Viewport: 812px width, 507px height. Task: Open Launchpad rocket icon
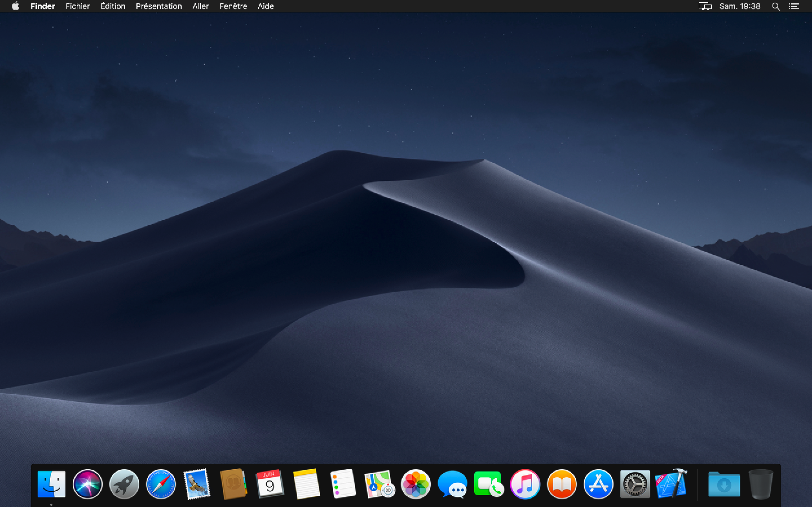click(x=124, y=484)
